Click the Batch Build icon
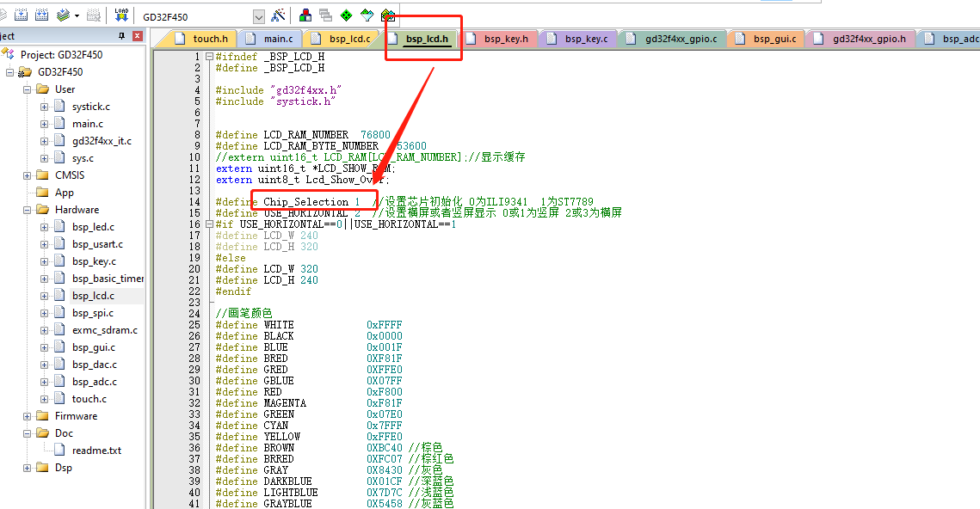This screenshot has width=980, height=509. click(63, 15)
